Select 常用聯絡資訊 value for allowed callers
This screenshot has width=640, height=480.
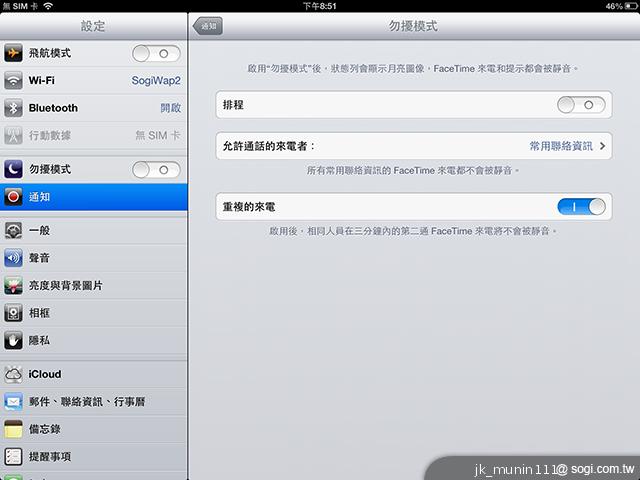pos(561,146)
